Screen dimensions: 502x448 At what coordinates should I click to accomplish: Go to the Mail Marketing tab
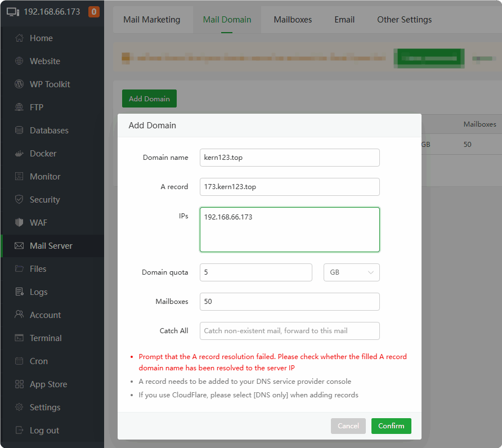pos(151,20)
